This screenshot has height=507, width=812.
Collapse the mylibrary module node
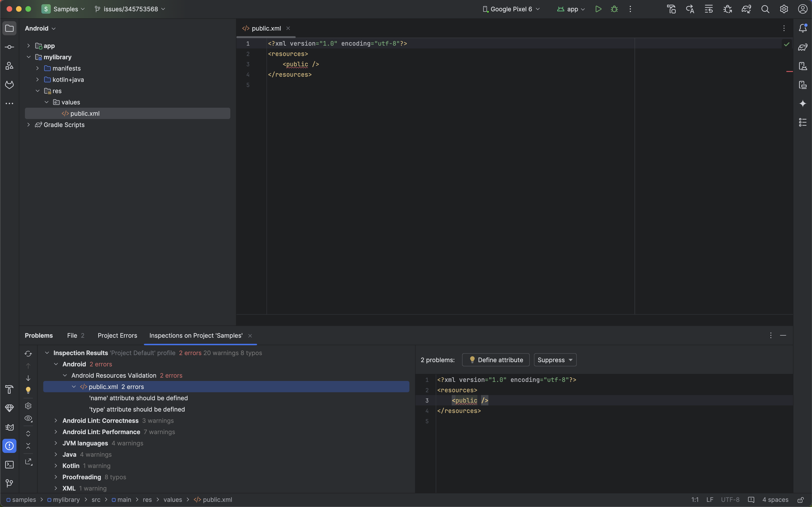28,57
